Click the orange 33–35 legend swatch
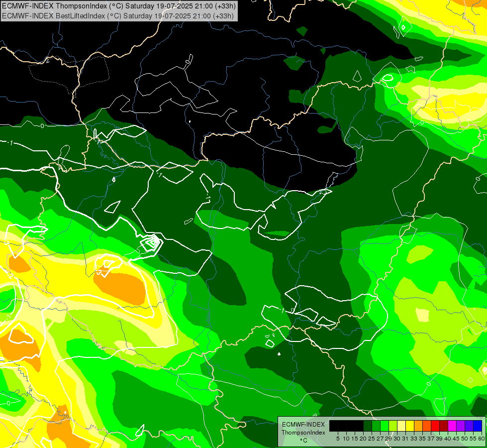Screen dimensions: 487x448 (418, 426)
